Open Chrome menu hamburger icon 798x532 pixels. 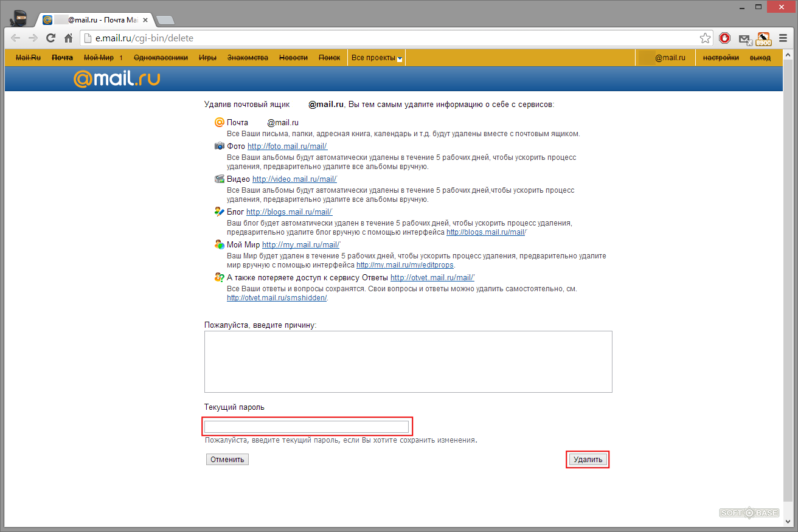coord(782,38)
